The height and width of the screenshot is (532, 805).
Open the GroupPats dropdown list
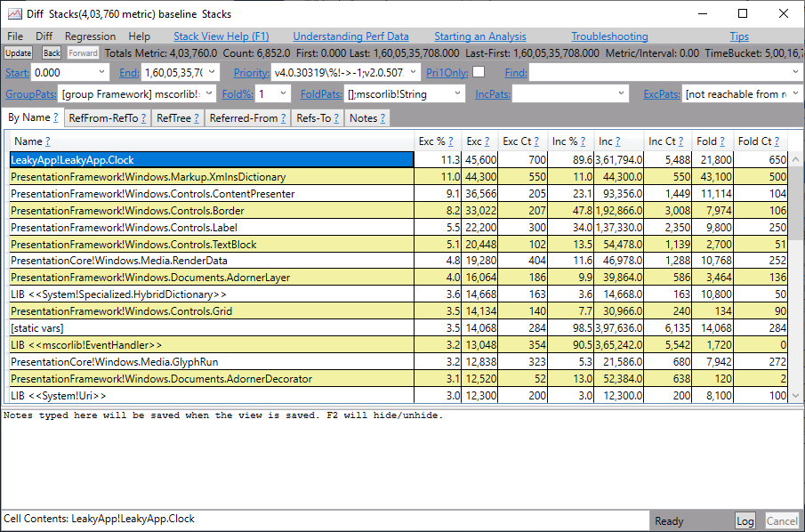click(209, 93)
